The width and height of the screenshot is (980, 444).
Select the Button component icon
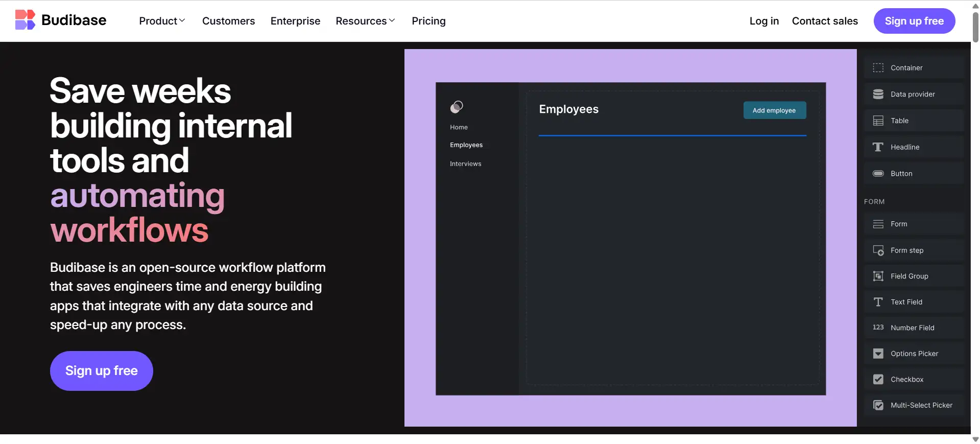coord(878,174)
